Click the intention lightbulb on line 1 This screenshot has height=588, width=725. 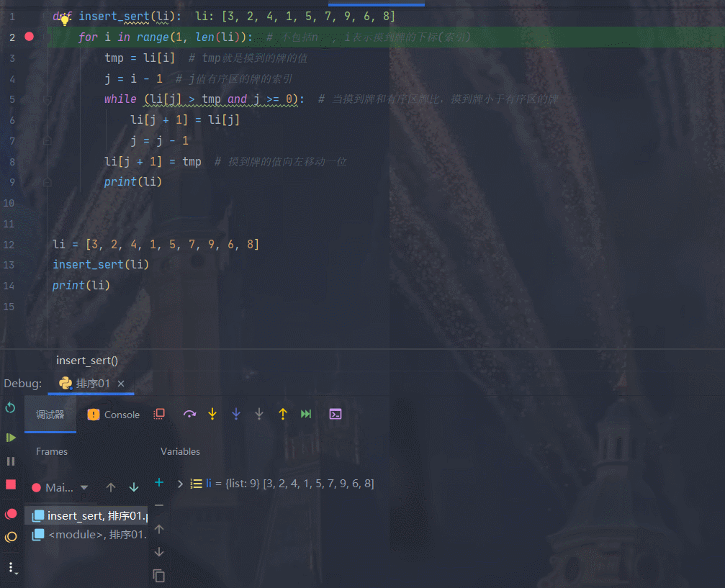[x=64, y=19]
